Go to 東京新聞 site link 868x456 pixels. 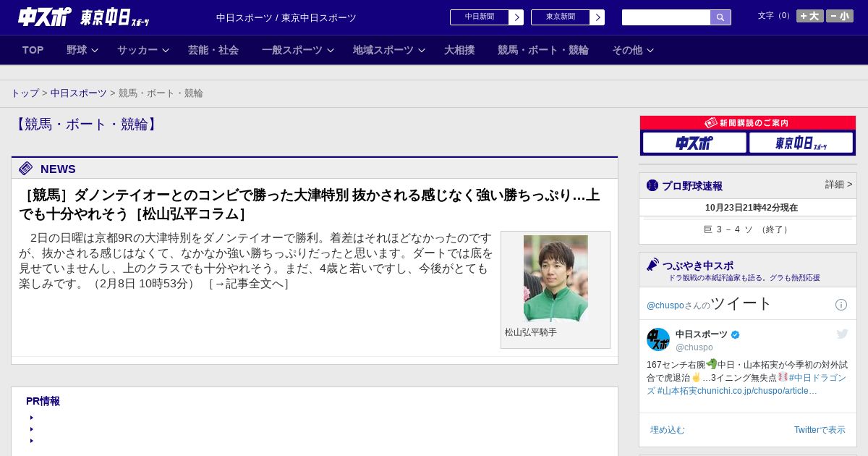coord(561,17)
